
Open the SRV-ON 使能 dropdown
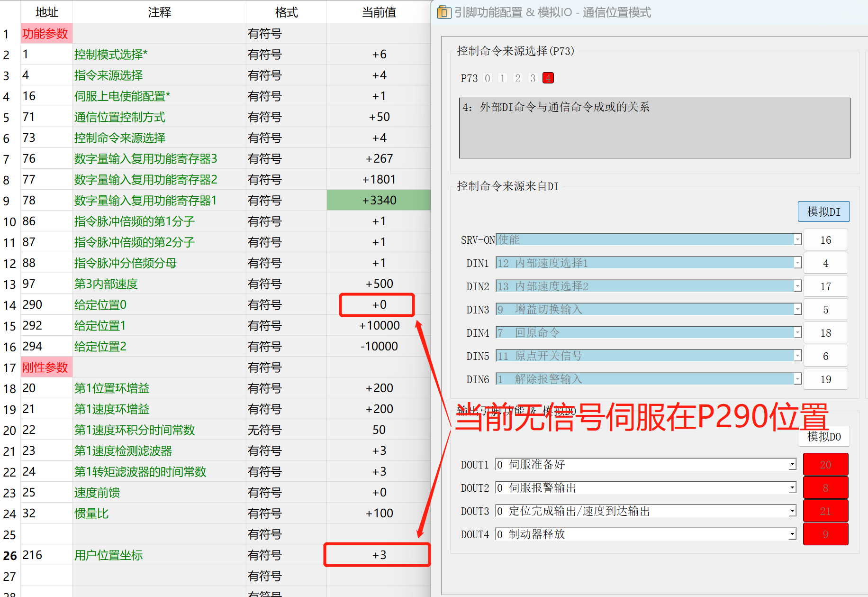(x=797, y=240)
